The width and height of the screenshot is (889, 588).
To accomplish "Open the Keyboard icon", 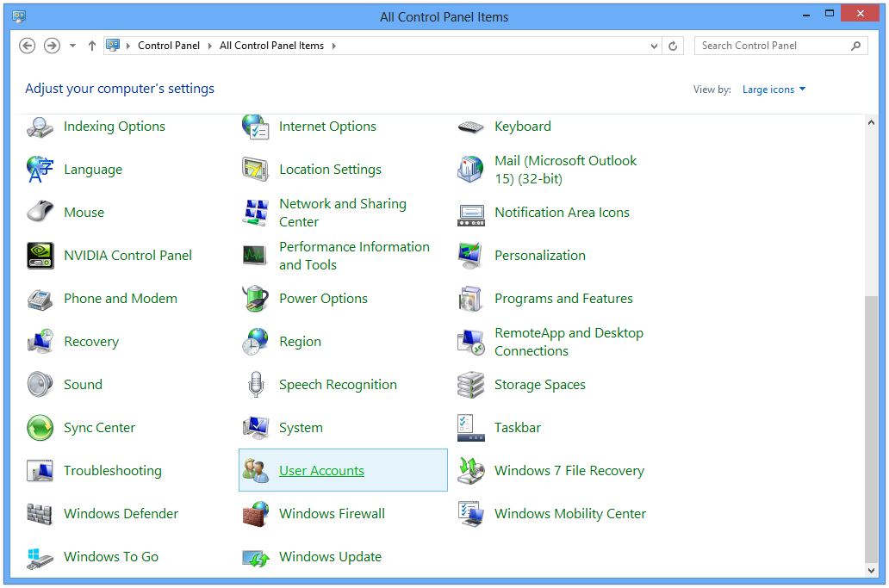I will 471,127.
